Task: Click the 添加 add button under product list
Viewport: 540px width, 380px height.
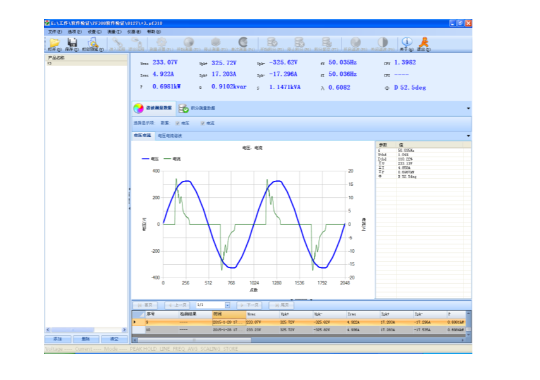Action: [x=58, y=339]
